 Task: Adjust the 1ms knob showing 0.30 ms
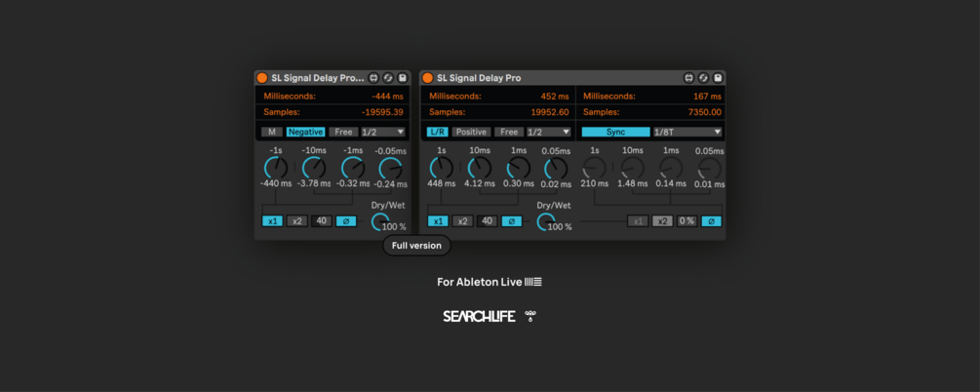(x=518, y=168)
